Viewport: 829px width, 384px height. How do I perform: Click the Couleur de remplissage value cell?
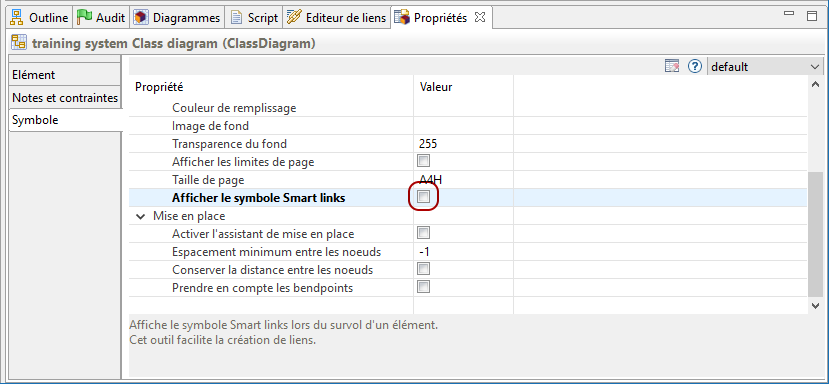pyautogui.click(x=463, y=108)
